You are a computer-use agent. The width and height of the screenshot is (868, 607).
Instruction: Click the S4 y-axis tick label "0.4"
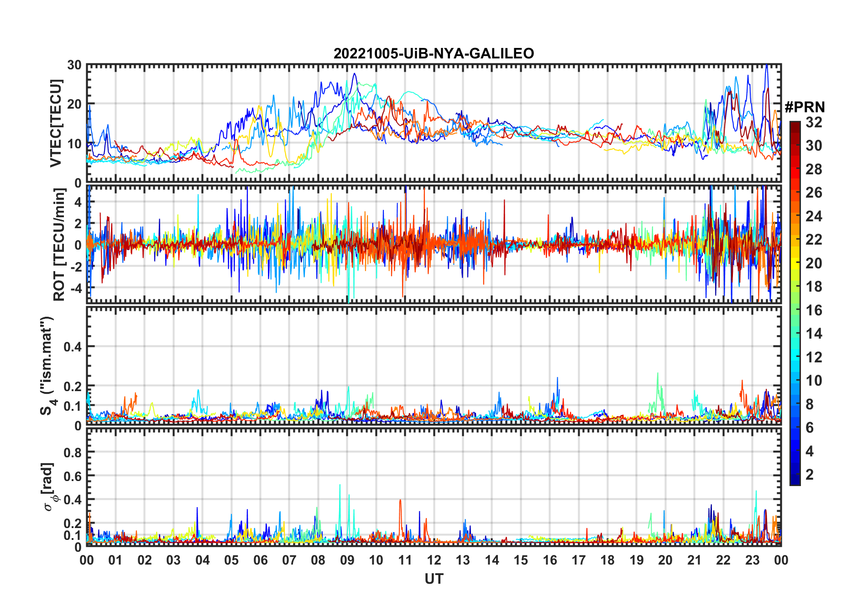click(73, 346)
